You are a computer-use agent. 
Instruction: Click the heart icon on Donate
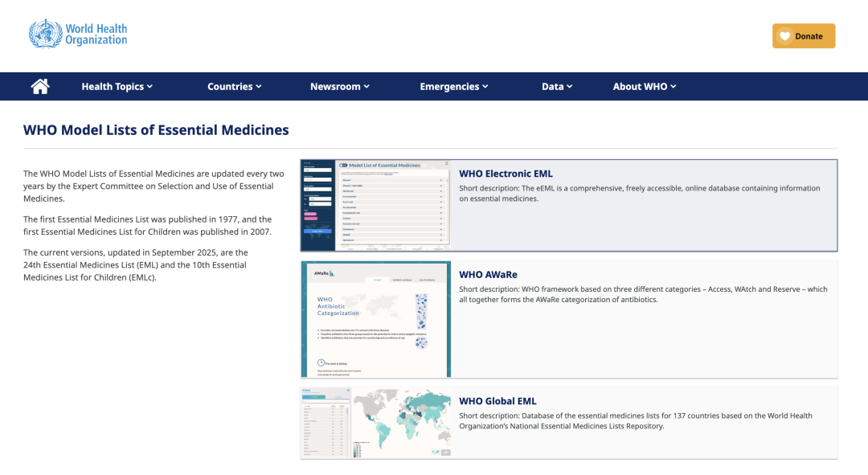[784, 36]
